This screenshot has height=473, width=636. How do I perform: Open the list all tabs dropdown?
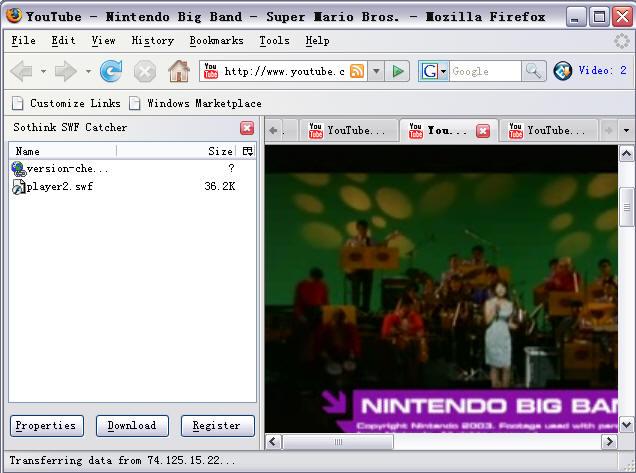pyautogui.click(x=626, y=130)
